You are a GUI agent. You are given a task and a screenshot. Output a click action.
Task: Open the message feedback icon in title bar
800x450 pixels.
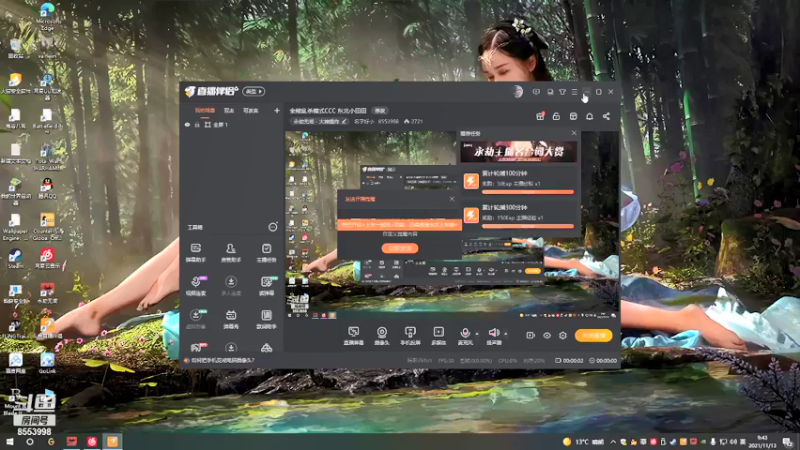536,92
